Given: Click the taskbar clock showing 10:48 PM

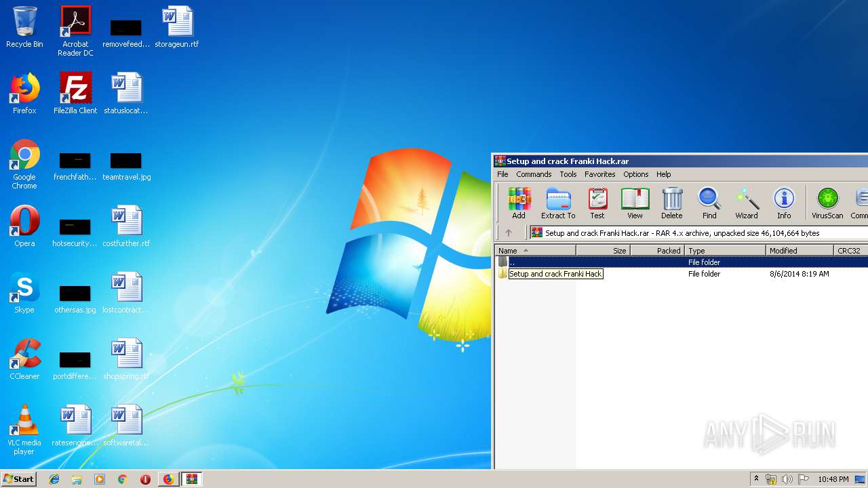Looking at the screenshot, I should [x=833, y=479].
